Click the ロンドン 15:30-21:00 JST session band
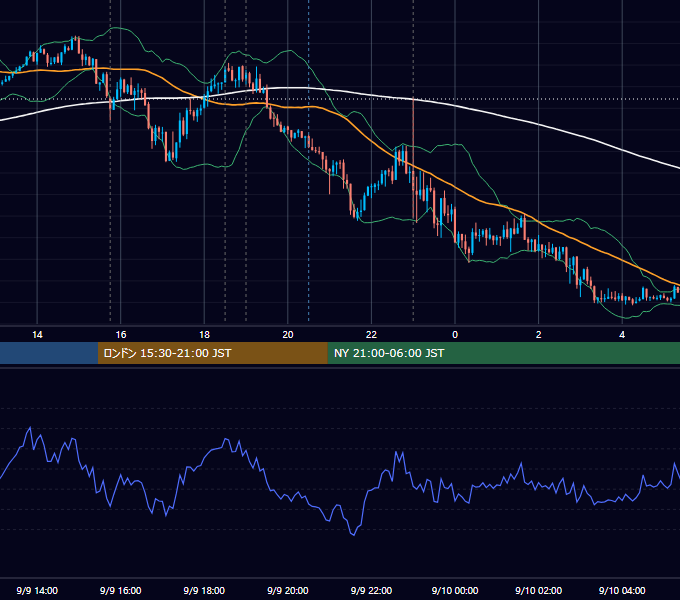The width and height of the screenshot is (680, 600). 212,353
